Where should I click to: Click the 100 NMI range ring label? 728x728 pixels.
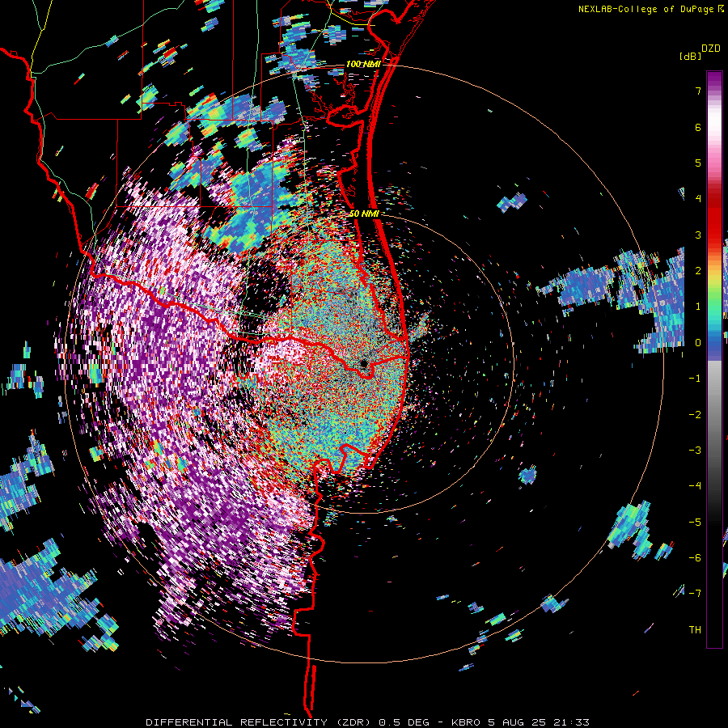pyautogui.click(x=363, y=64)
